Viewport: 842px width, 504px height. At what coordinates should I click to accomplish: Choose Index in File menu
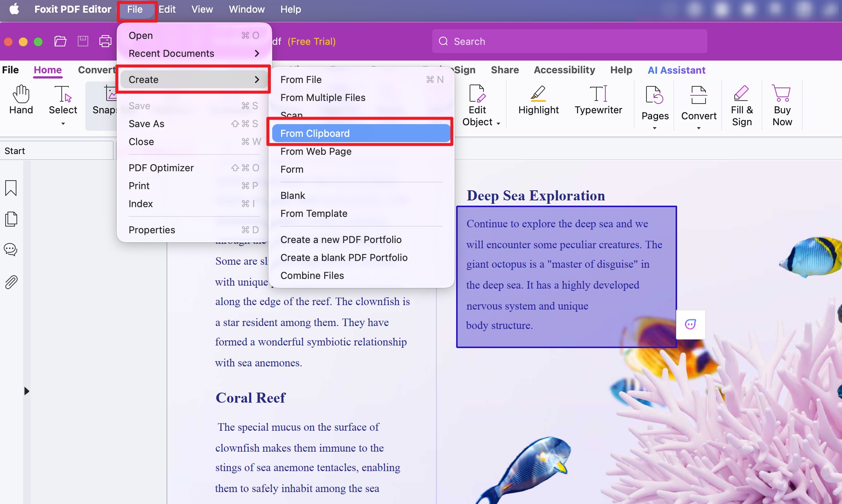coord(194,204)
